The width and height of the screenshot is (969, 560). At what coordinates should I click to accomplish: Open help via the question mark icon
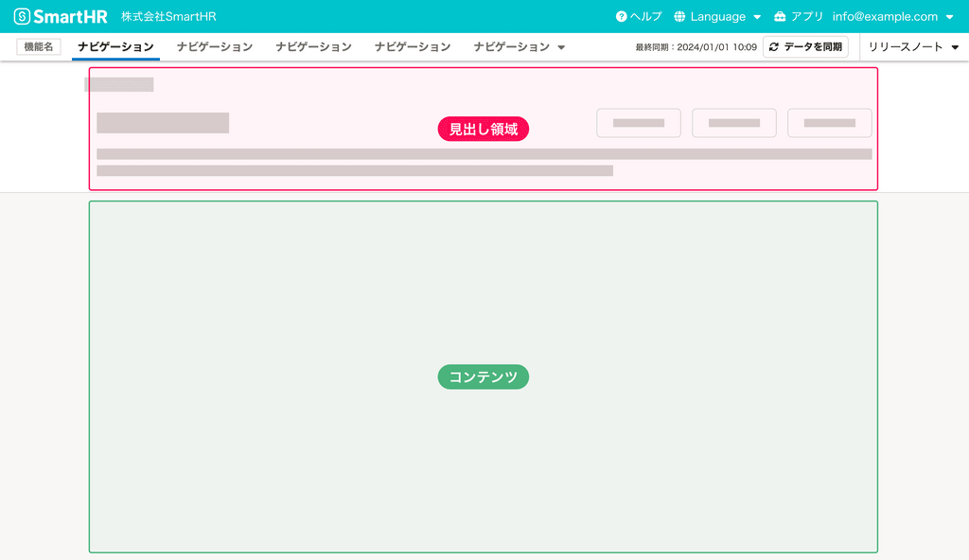pyautogui.click(x=624, y=16)
